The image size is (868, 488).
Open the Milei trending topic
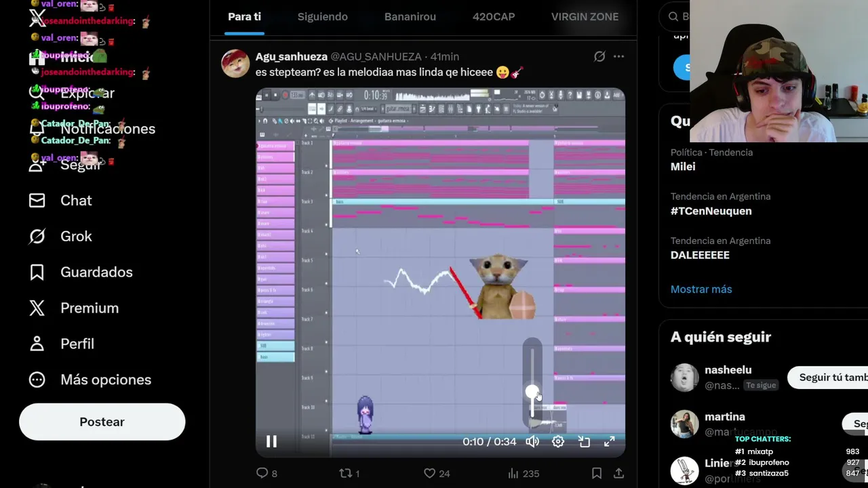683,167
